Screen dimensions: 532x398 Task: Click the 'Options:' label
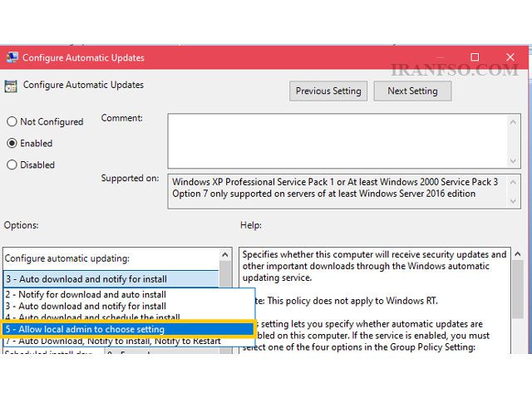click(21, 225)
